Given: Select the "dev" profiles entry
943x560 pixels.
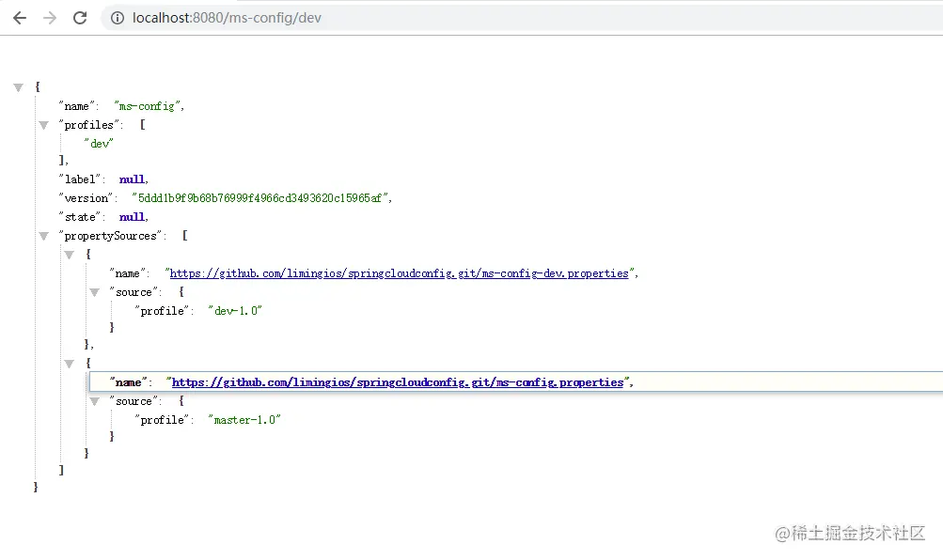Looking at the screenshot, I should [99, 144].
